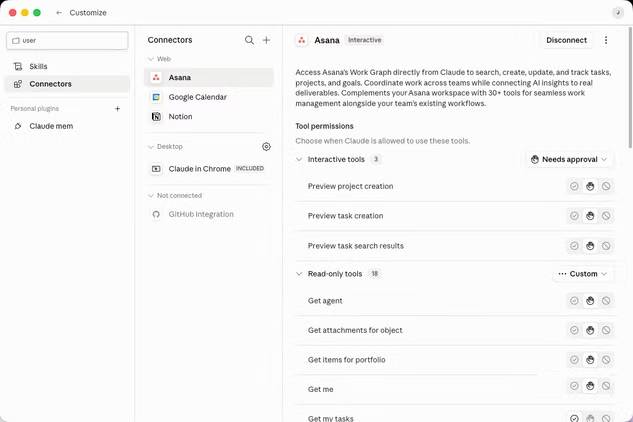Click the Tool permissions heading
633x422 pixels.
(324, 126)
